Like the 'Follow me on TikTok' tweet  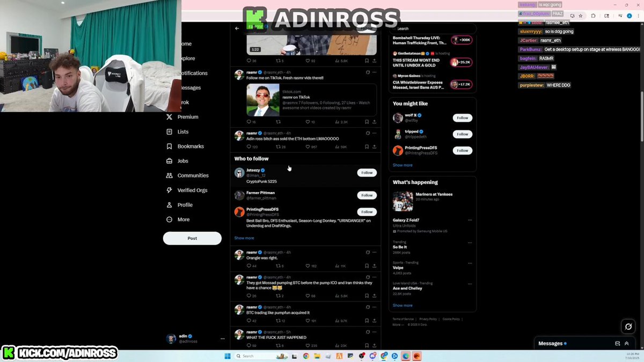tap(308, 122)
